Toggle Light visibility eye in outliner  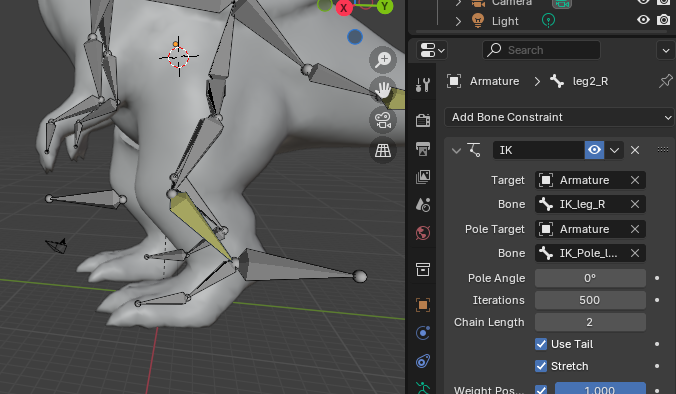643,20
